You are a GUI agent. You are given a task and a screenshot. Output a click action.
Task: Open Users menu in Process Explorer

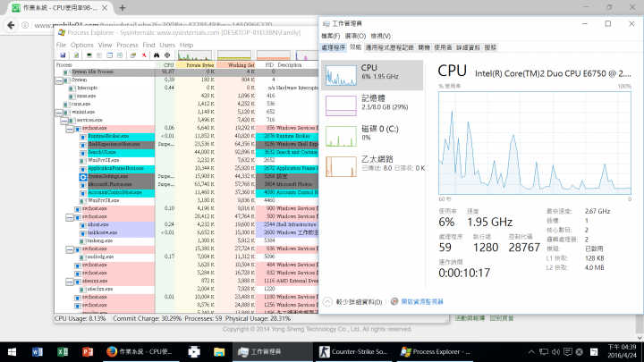[167, 45]
